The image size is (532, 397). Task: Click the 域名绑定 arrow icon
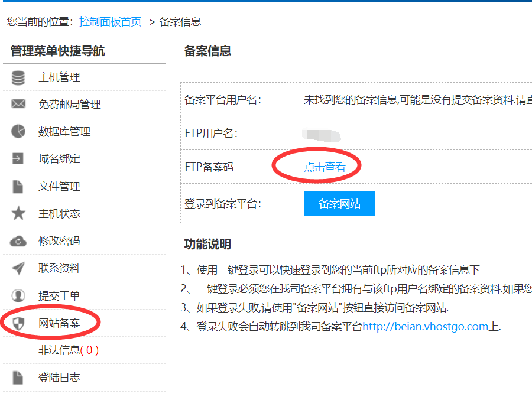(20, 159)
